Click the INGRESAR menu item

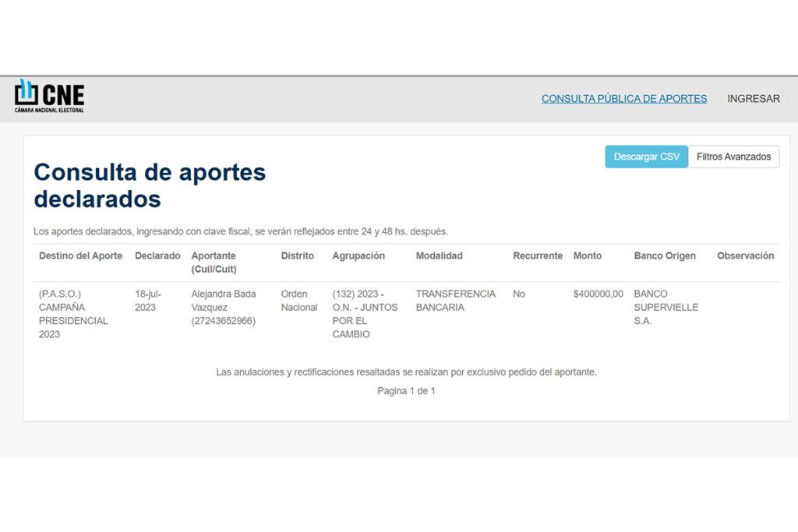pos(753,99)
